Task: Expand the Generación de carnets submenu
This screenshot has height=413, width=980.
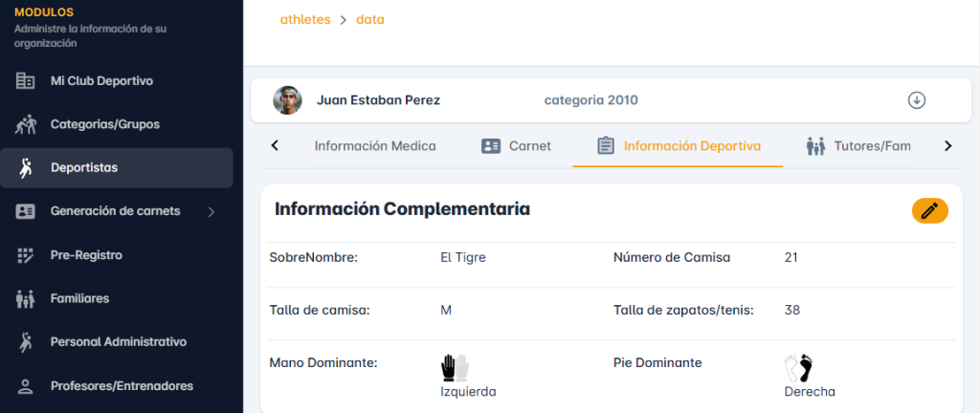Action: (x=212, y=211)
